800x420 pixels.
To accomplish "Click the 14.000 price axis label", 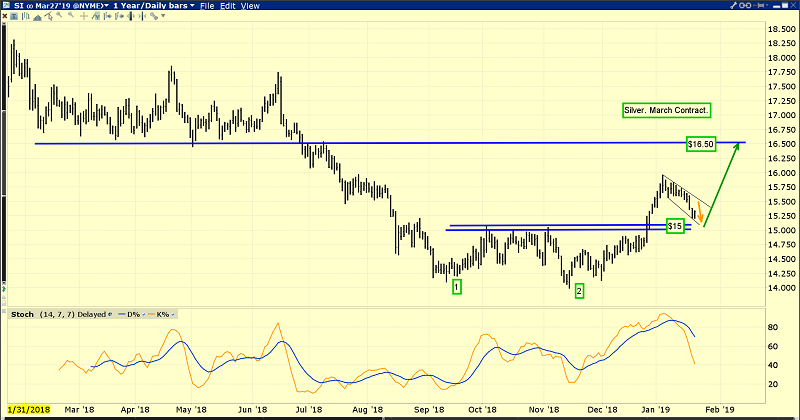I will tap(782, 288).
